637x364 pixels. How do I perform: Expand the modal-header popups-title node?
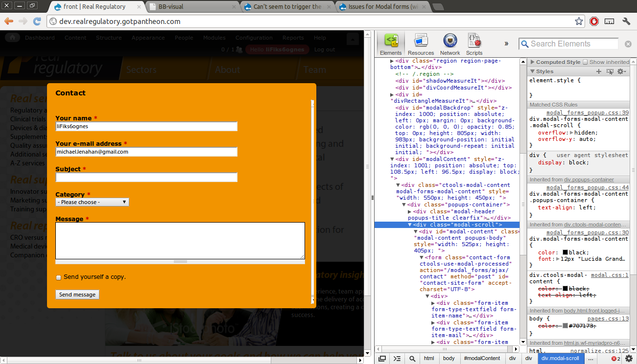410,211
